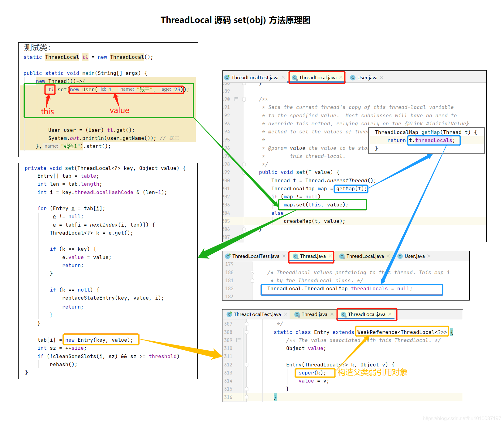Click the 'threadLocals = null' field declaration
The height and width of the screenshot is (424, 504).
click(x=381, y=288)
